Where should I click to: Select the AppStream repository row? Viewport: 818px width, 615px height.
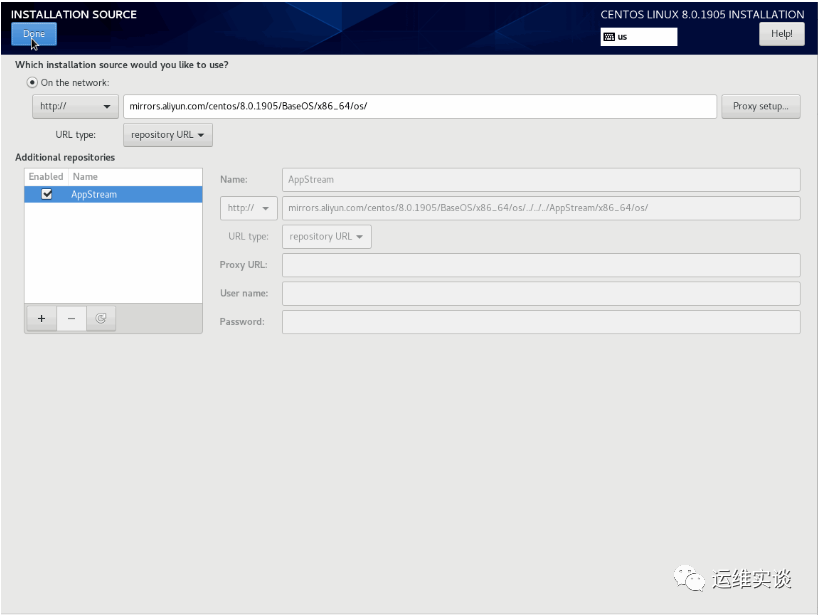113,194
